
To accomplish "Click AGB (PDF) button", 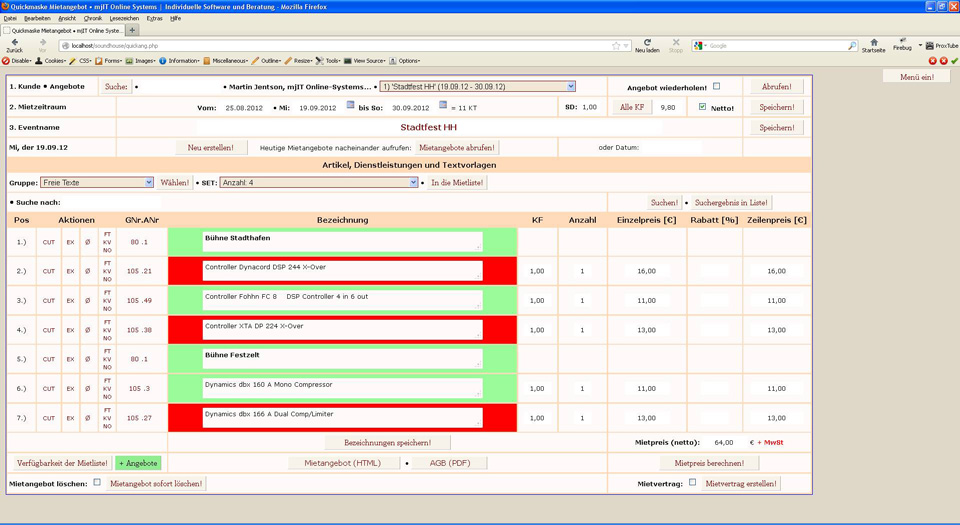I will click(x=449, y=463).
